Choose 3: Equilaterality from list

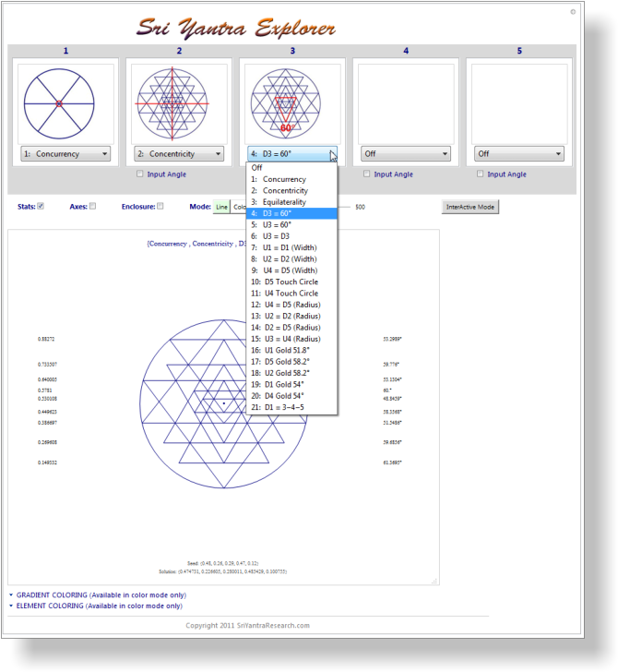coord(291,202)
